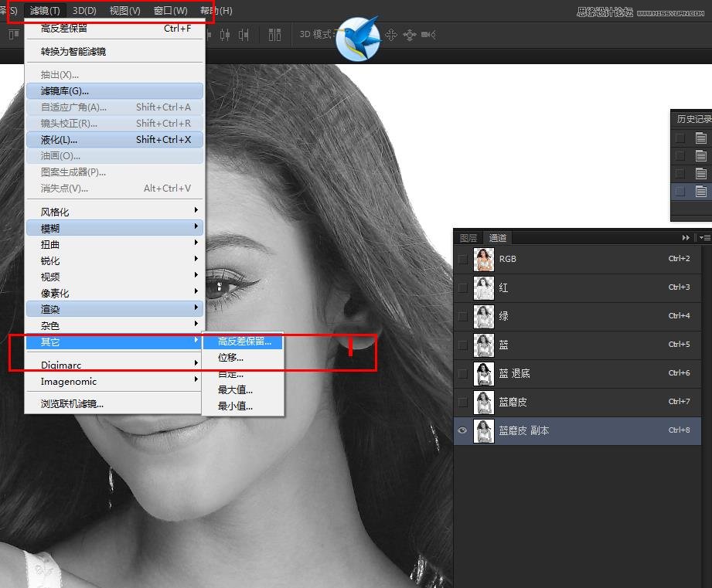Click the 蓝磨皮 副本 channel thumbnail
Image resolution: width=712 pixels, height=588 pixels.
(484, 431)
